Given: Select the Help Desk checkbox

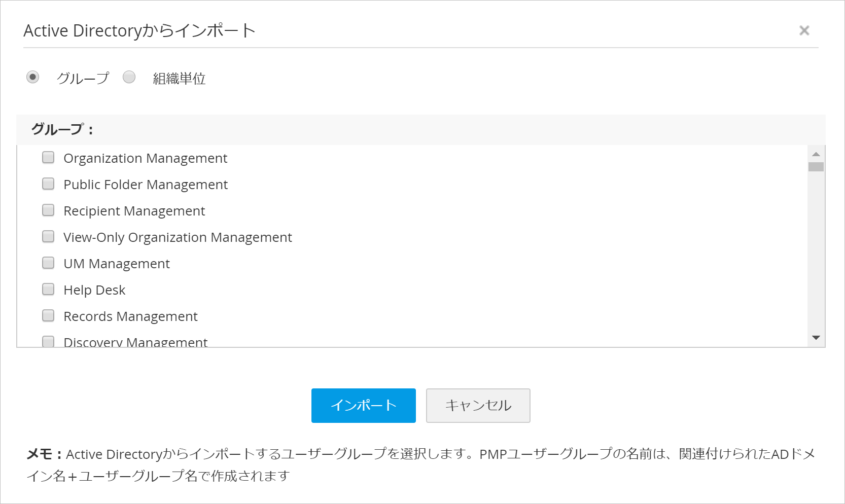Looking at the screenshot, I should tap(48, 290).
